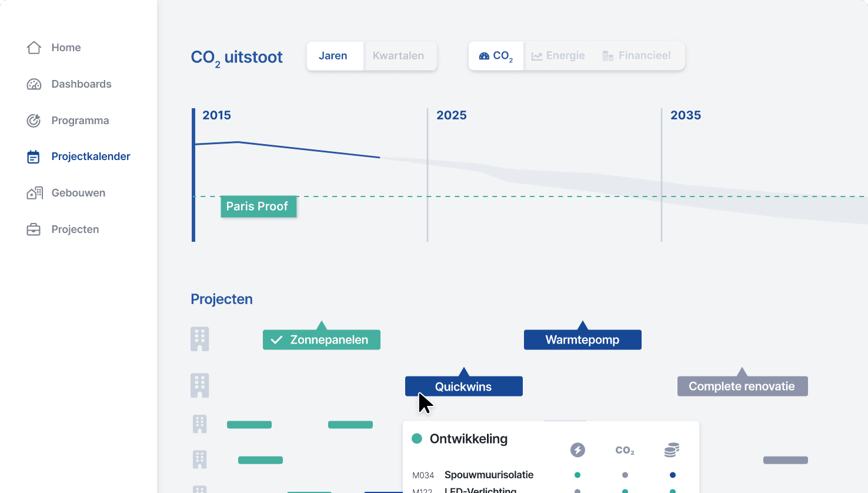Click the CO₂ uitstoot heading
This screenshot has width=868, height=493.
click(237, 58)
